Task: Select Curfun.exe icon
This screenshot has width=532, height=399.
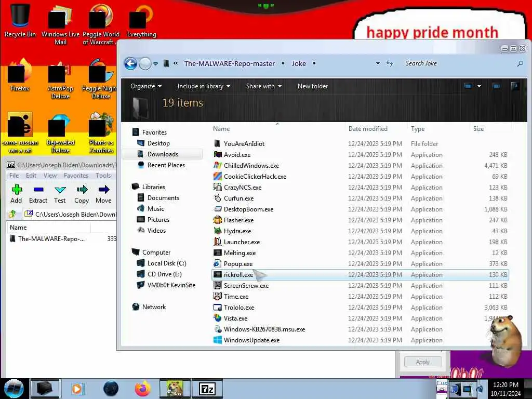Action: pos(218,198)
